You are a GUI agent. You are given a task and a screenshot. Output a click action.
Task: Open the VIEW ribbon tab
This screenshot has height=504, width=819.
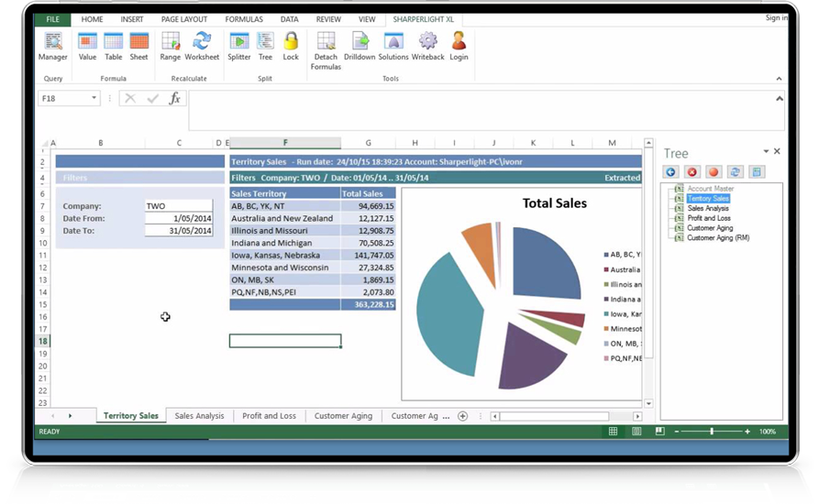coord(367,19)
